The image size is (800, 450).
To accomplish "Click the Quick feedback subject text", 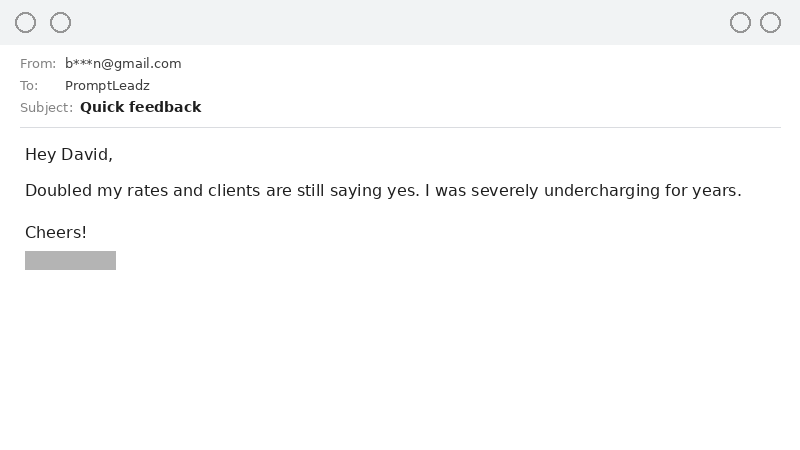I will tap(140, 107).
